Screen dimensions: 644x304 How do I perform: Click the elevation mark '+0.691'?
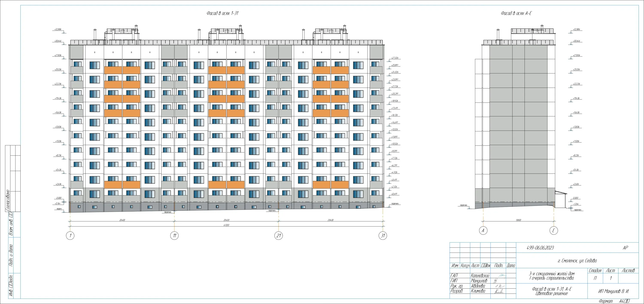point(395,194)
